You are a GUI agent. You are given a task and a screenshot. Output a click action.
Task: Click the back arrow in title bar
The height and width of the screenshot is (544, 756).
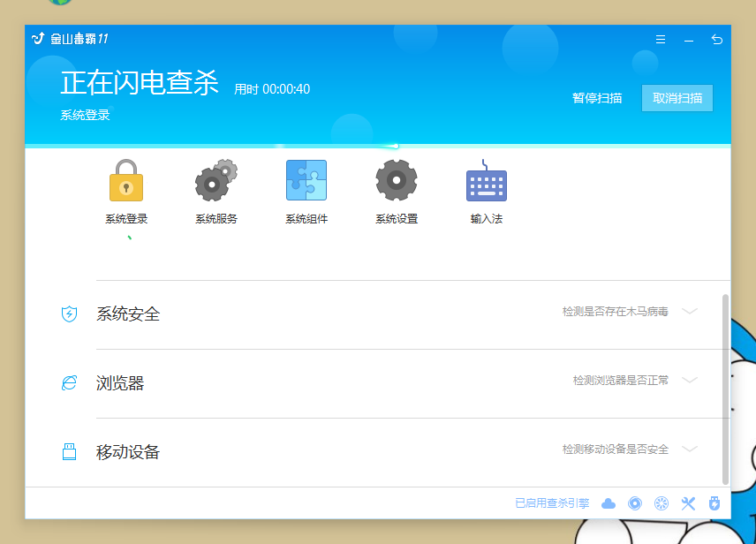click(717, 40)
